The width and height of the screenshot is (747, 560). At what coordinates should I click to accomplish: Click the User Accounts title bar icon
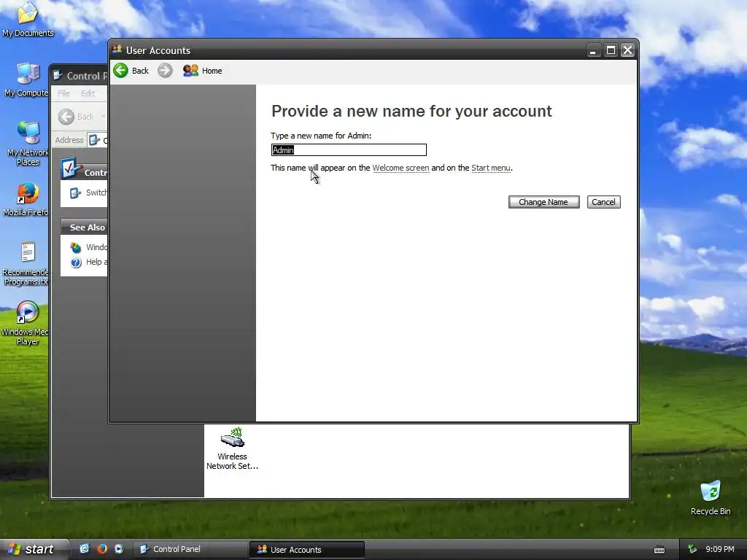117,50
